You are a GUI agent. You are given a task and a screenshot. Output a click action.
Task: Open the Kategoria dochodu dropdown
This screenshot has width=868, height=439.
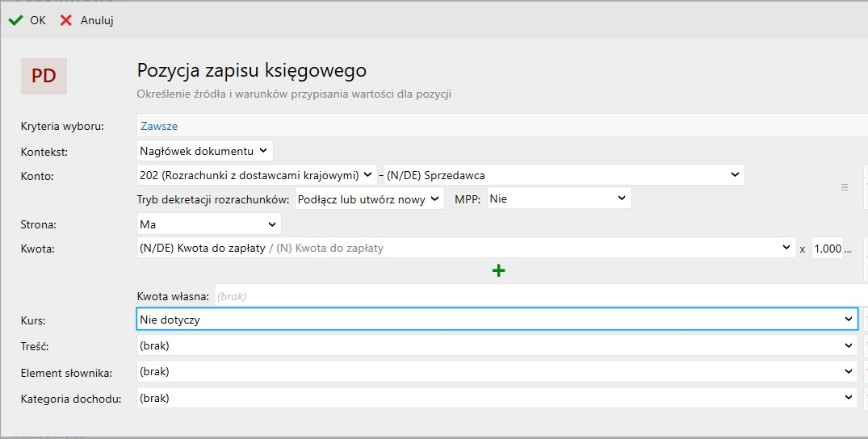pos(496,398)
